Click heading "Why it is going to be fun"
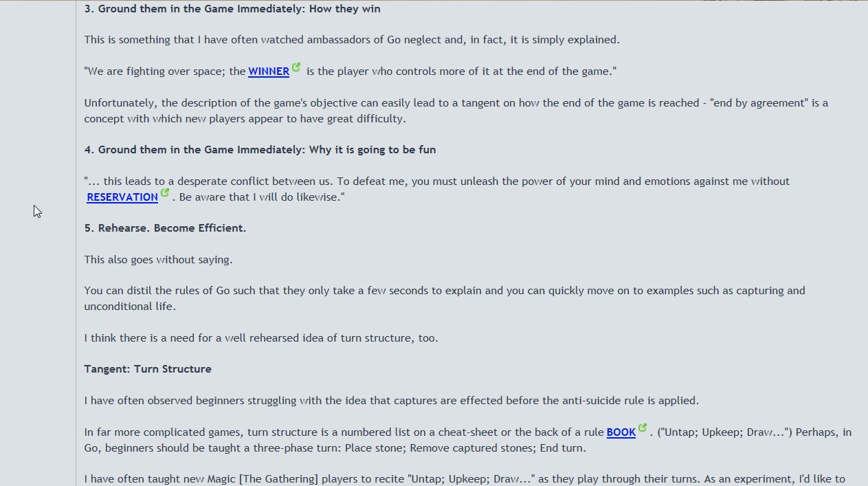The image size is (868, 486). 260,150
